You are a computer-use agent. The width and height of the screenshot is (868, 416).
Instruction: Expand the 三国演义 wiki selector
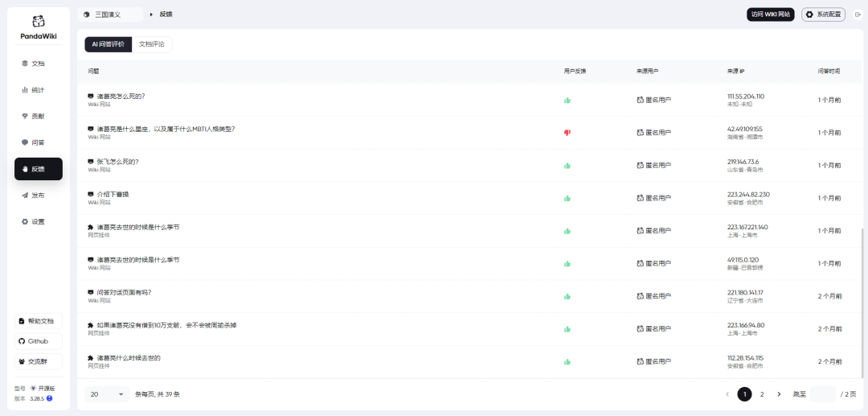pyautogui.click(x=110, y=14)
